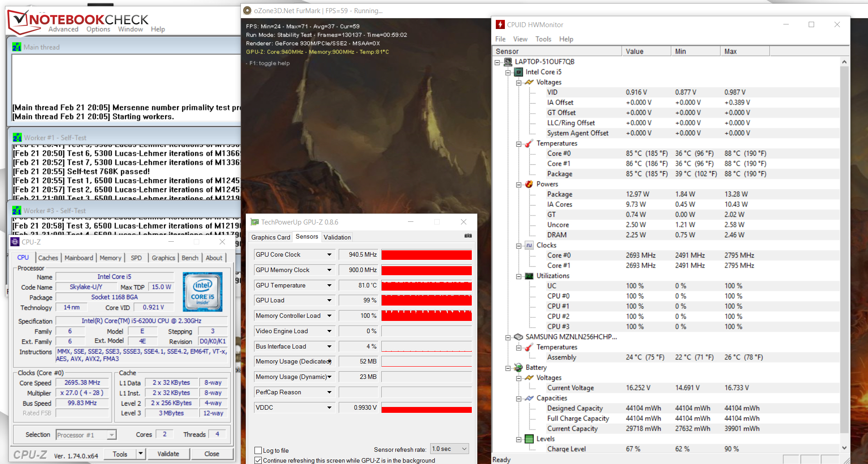Open the CPU-Z processor Selection dropdown
This screenshot has width=868, height=464.
(86, 435)
